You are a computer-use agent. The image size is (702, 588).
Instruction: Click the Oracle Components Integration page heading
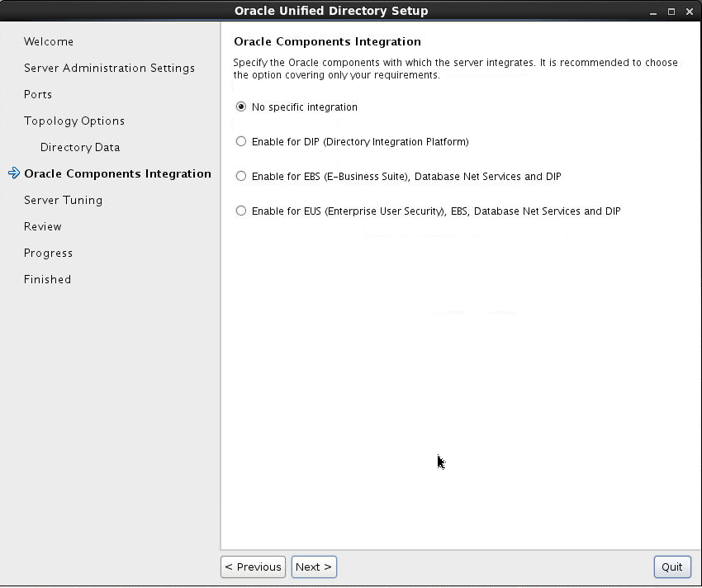327,41
